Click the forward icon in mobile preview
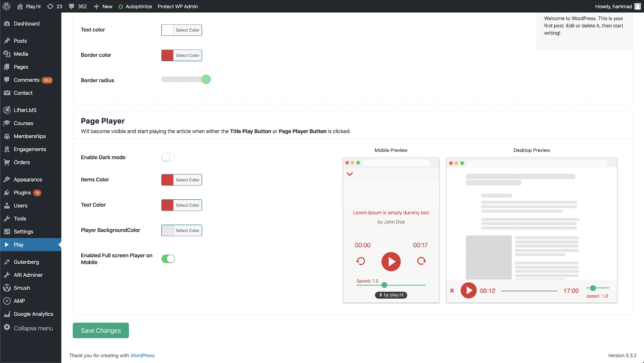This screenshot has height=363, width=644. pyautogui.click(x=421, y=261)
